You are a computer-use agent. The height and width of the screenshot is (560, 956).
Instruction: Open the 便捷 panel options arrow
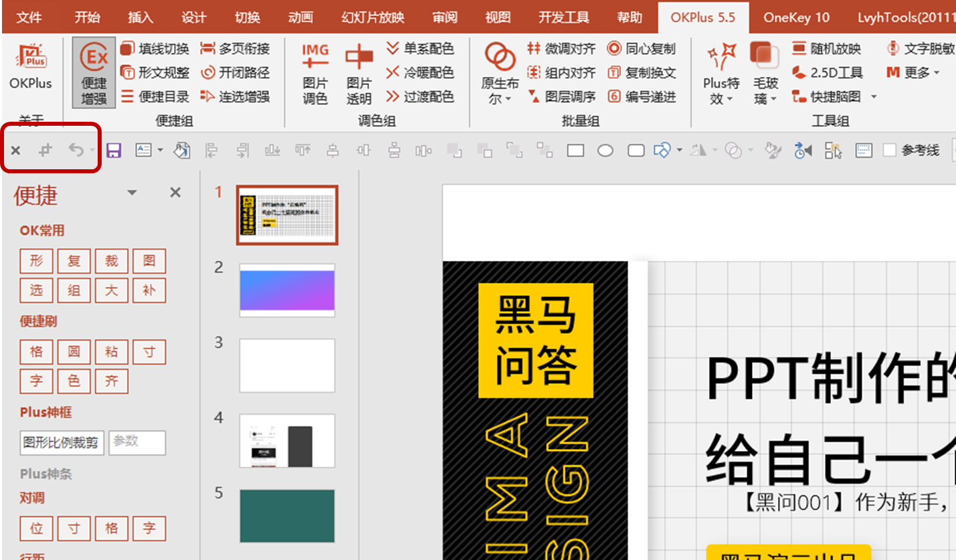[132, 193]
